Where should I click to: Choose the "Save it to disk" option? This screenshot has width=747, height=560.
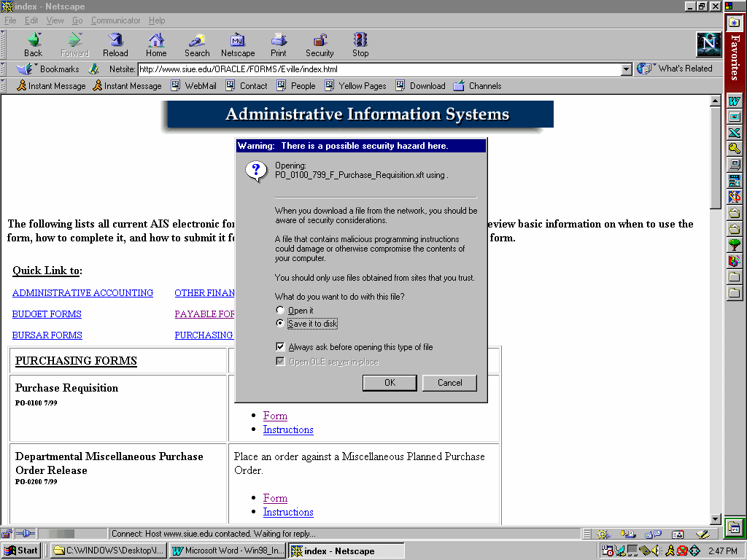pyautogui.click(x=281, y=324)
